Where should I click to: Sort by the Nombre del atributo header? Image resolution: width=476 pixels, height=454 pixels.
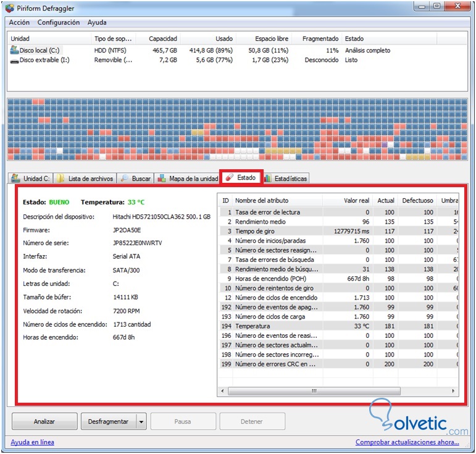click(277, 200)
